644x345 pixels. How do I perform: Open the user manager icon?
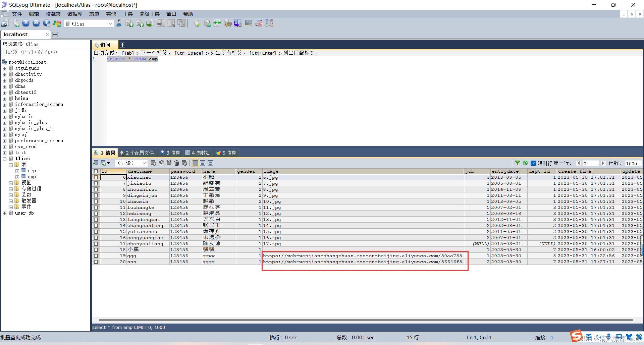(119, 23)
